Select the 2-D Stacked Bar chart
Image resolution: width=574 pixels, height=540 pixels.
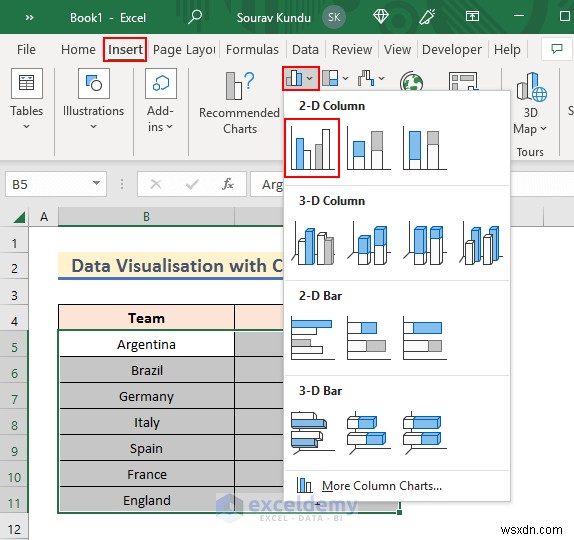coord(368,338)
